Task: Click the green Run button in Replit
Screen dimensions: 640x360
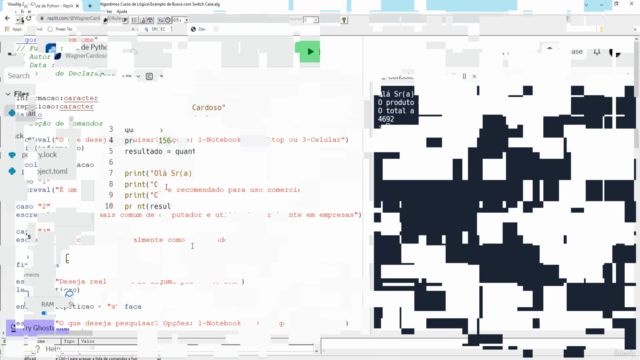Action: 307,52
